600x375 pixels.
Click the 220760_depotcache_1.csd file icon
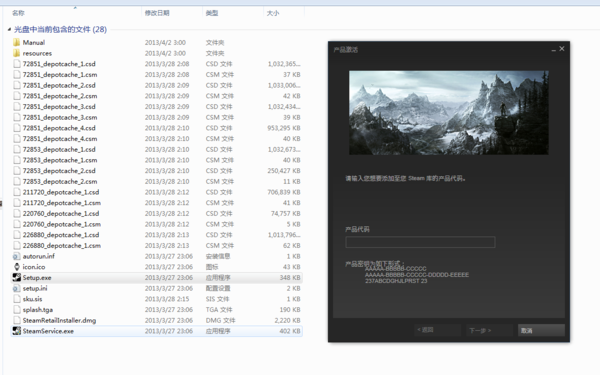[x=16, y=214]
